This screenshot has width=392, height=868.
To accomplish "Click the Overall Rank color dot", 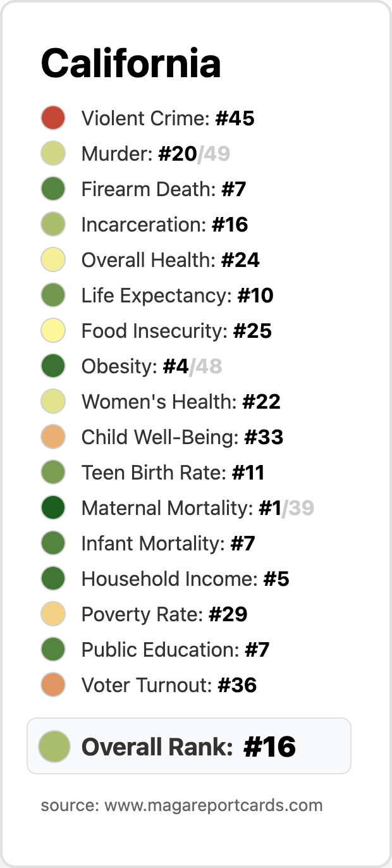I will tap(54, 746).
